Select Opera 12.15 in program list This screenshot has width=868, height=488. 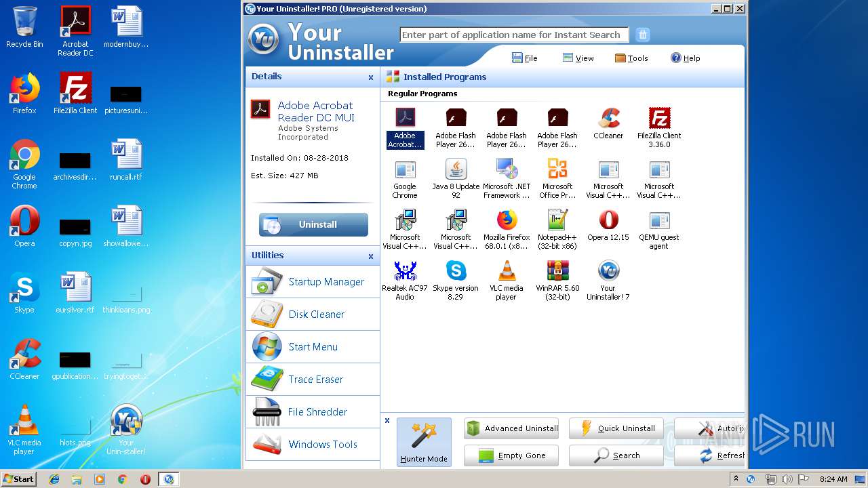point(608,225)
